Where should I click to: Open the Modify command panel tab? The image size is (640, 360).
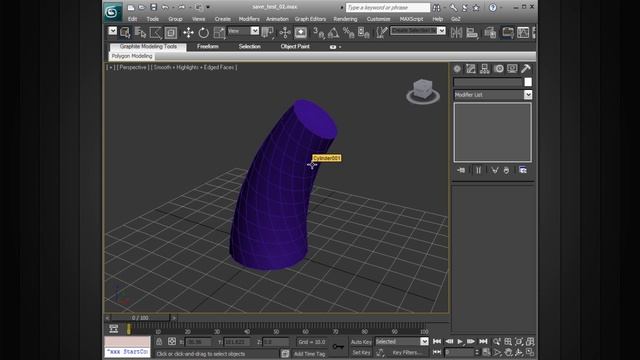(471, 69)
